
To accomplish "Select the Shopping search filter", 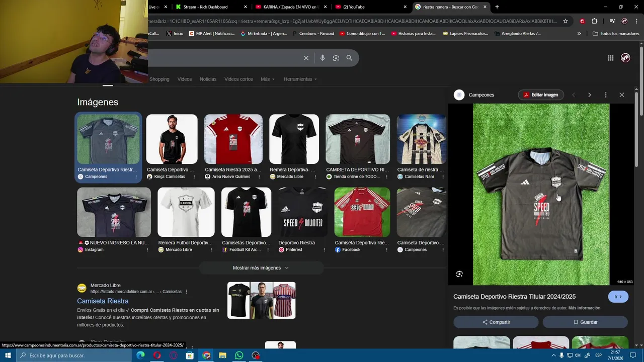I will click(159, 79).
